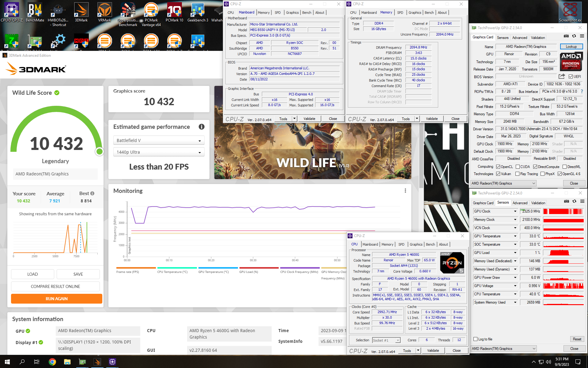Expand the VCN Clock sensor dropdown
Viewport: 588px width, 368px height.
[x=515, y=228]
